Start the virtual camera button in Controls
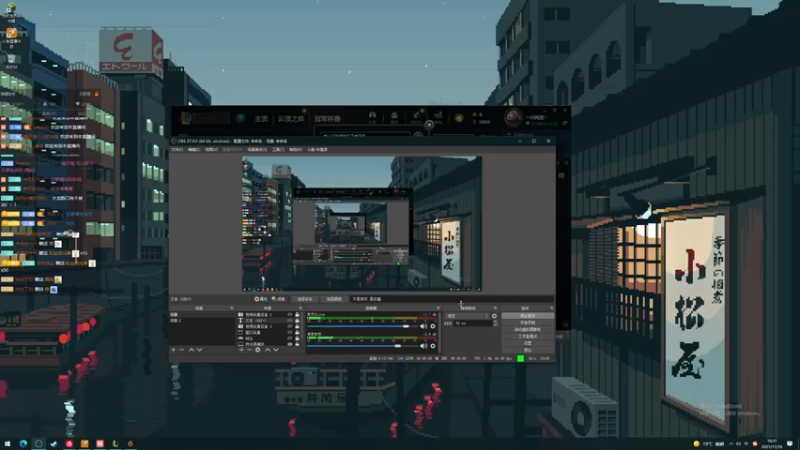800x450 pixels. click(x=528, y=329)
